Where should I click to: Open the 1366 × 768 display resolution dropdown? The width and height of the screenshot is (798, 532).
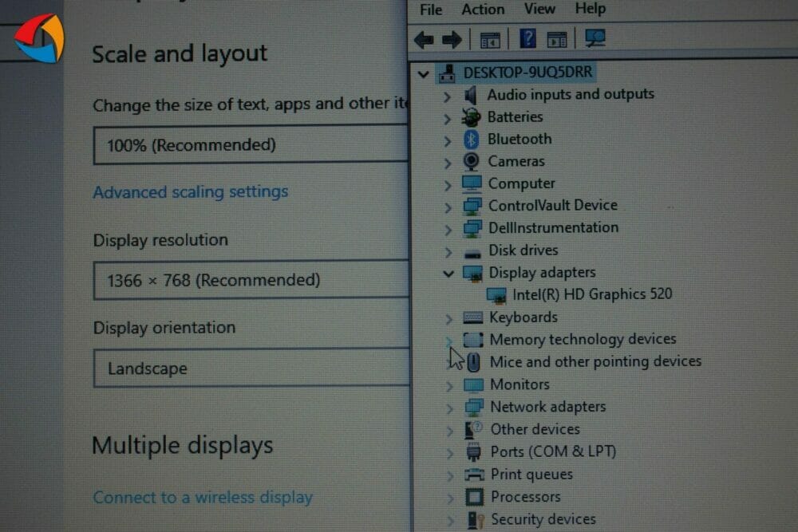pyautogui.click(x=251, y=280)
